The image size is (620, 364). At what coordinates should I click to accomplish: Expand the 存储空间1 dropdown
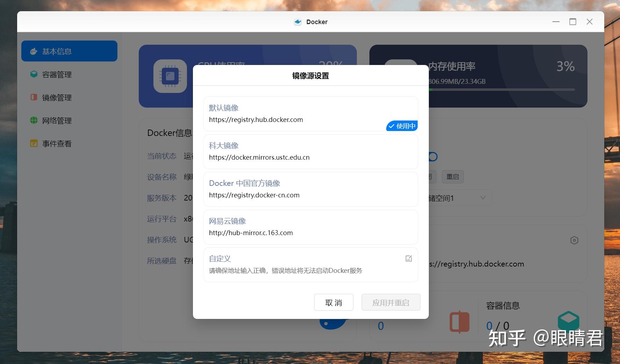click(483, 198)
